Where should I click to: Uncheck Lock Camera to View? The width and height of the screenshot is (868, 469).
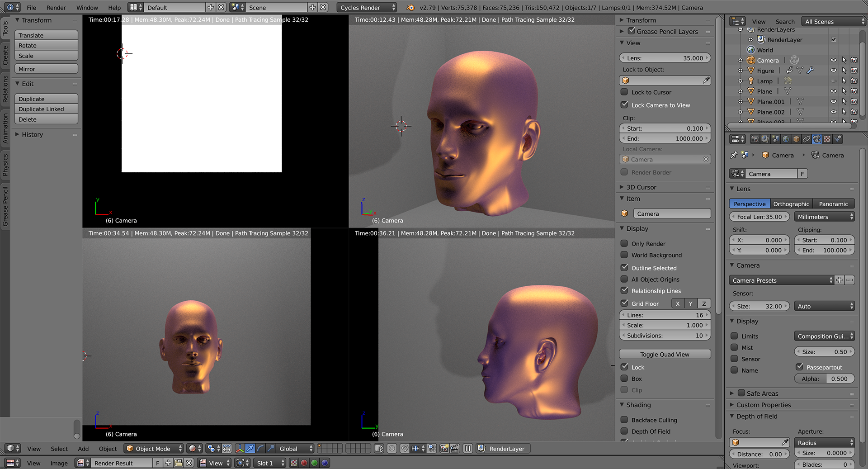624,105
